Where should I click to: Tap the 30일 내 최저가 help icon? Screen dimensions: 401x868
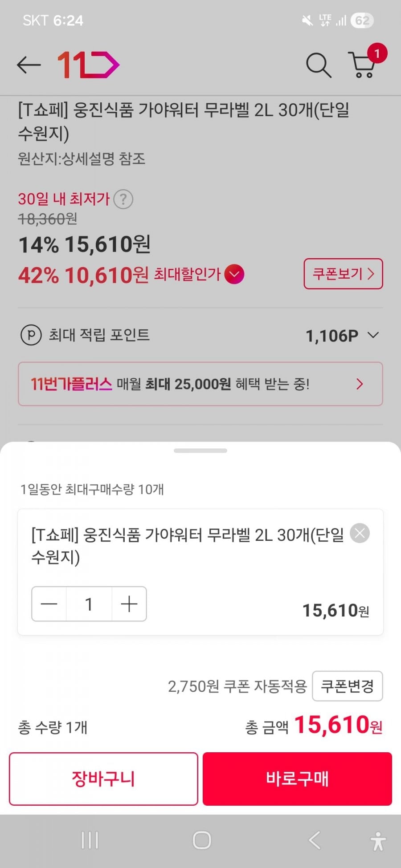(123, 199)
